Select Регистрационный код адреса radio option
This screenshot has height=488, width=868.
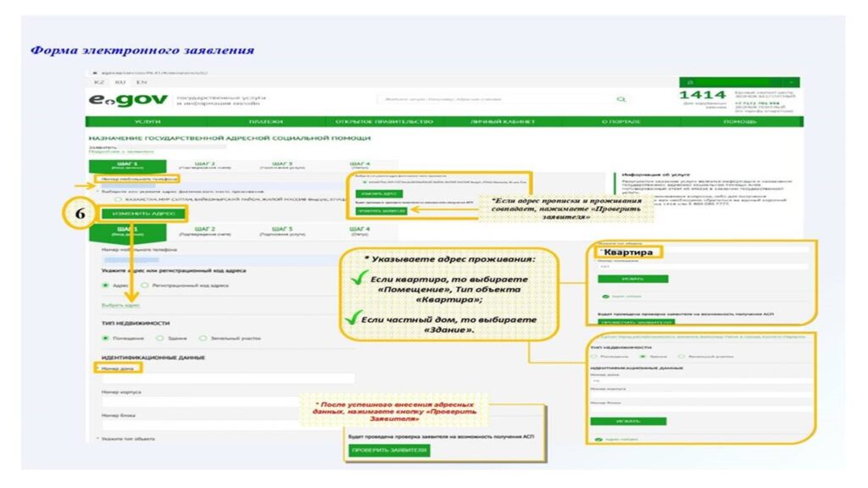(x=145, y=286)
